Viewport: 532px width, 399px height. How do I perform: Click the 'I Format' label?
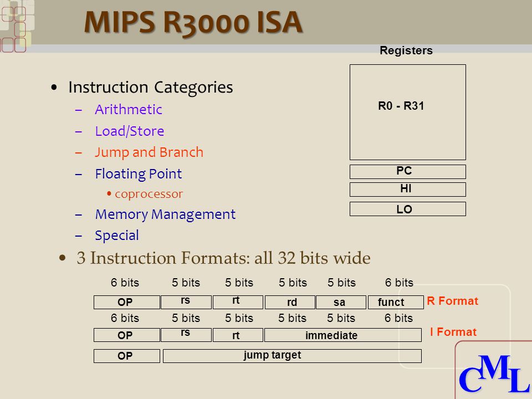pos(453,332)
